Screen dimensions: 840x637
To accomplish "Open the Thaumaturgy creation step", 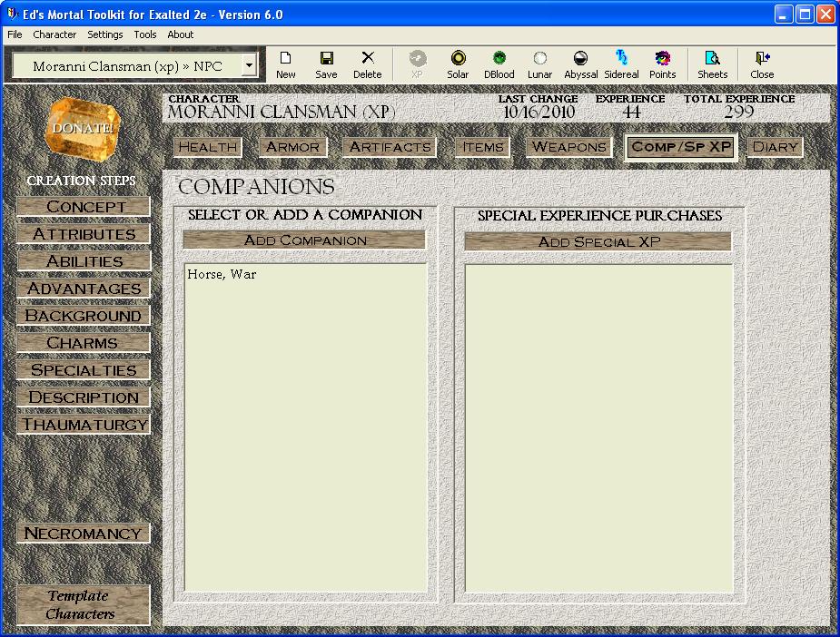I will click(84, 425).
